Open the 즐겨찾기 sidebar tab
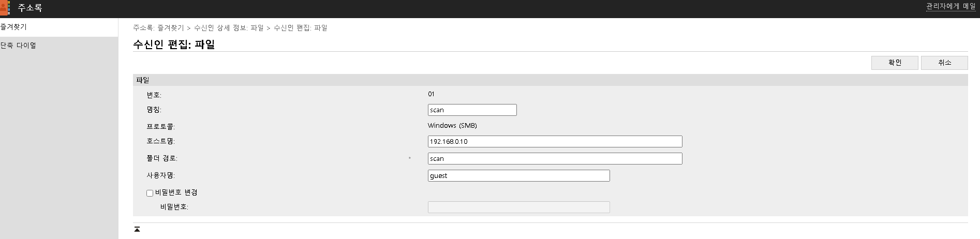The width and height of the screenshot is (980, 239). coord(59,27)
